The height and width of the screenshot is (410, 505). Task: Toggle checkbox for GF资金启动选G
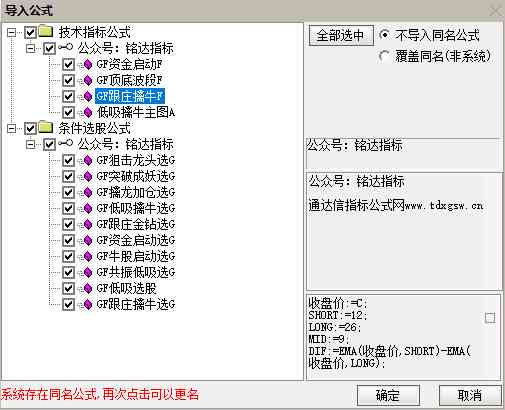tap(68, 240)
